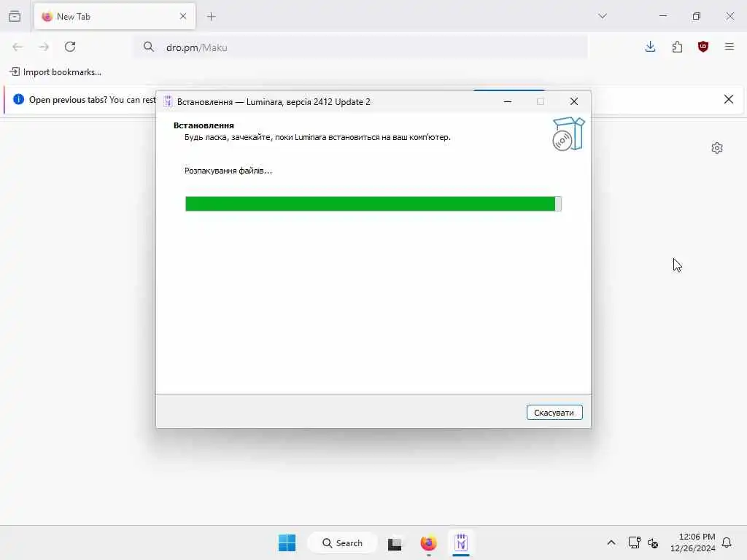
Task: Click the muted volume tray icon
Action: click(653, 542)
